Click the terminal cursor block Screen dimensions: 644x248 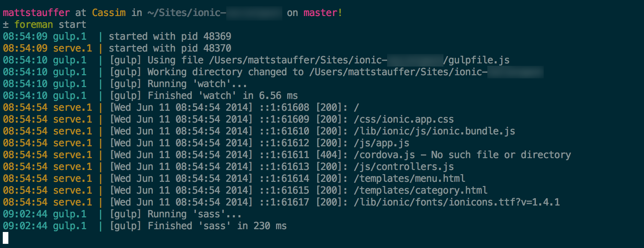[6, 238]
